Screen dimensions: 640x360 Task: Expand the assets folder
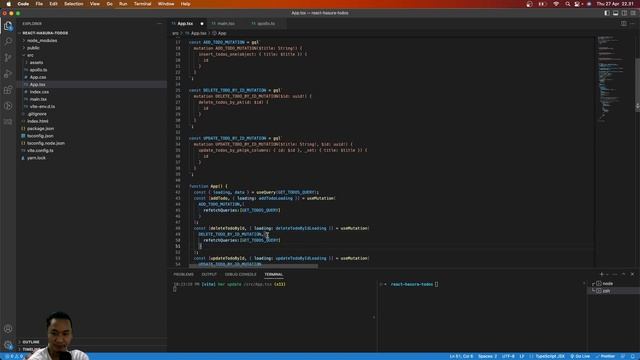pyautogui.click(x=36, y=62)
